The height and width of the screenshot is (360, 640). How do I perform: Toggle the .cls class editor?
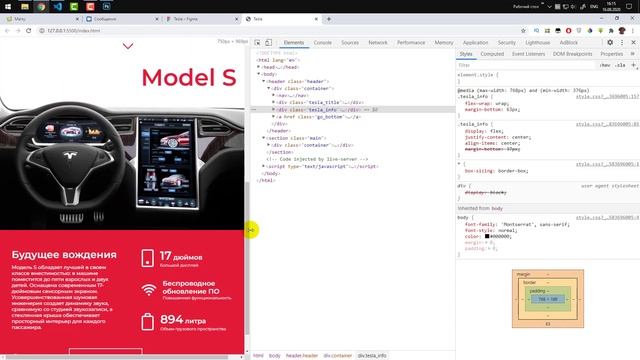(x=620, y=65)
